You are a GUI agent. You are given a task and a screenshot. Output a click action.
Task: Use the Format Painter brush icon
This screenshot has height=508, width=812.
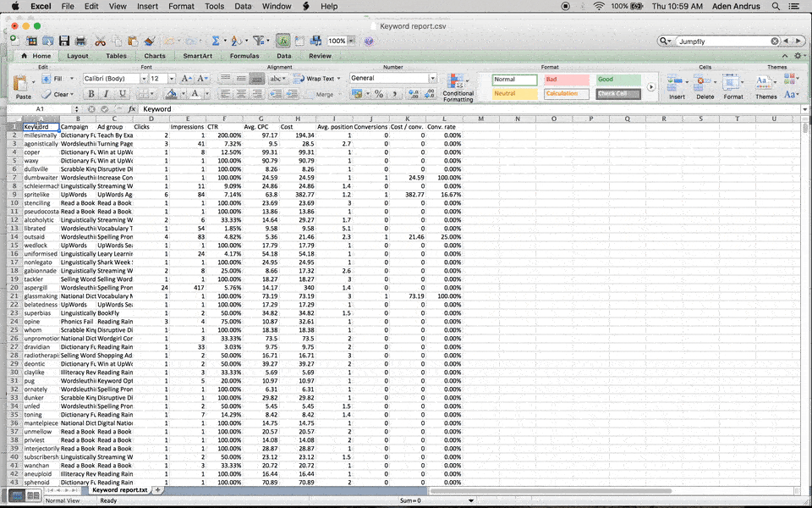148,40
